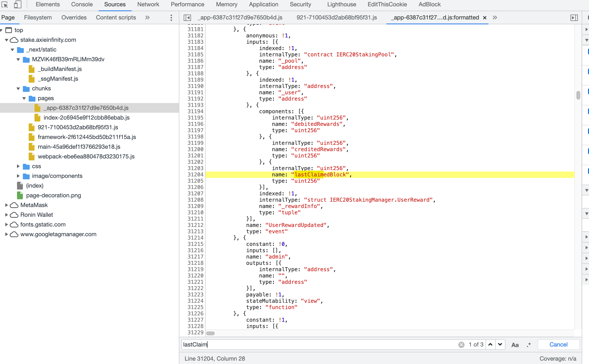Show more editor tabs chevron
Screen dimensions: 589x364
click(495, 17)
